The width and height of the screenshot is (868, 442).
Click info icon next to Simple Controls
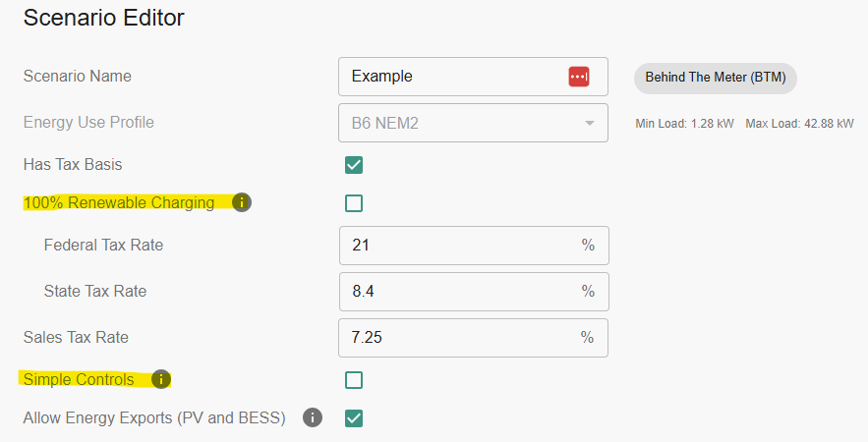(x=161, y=379)
